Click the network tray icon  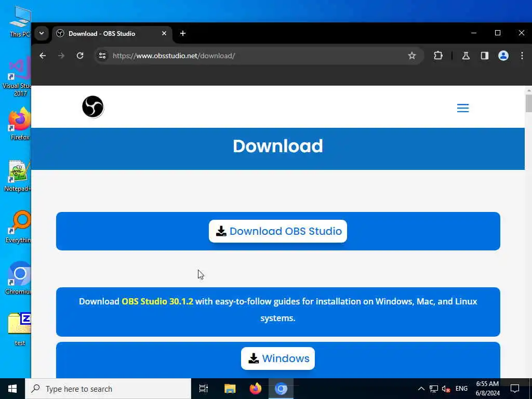coord(434,389)
